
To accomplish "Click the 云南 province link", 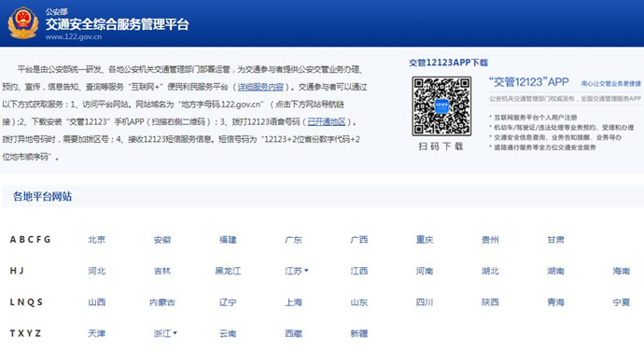I will pos(228,333).
